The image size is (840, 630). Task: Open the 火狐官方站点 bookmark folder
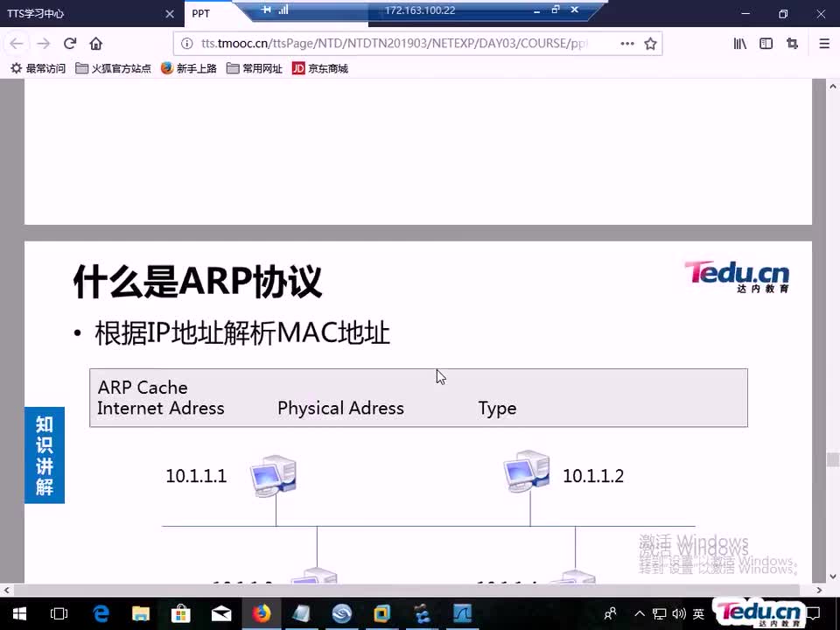tap(113, 68)
